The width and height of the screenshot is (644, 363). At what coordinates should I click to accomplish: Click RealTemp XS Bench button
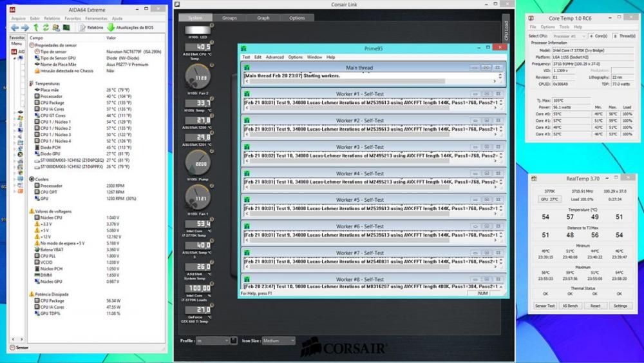(570, 306)
